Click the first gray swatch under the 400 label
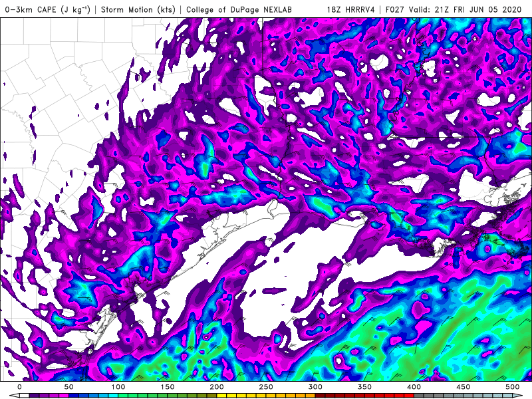 tap(419, 396)
